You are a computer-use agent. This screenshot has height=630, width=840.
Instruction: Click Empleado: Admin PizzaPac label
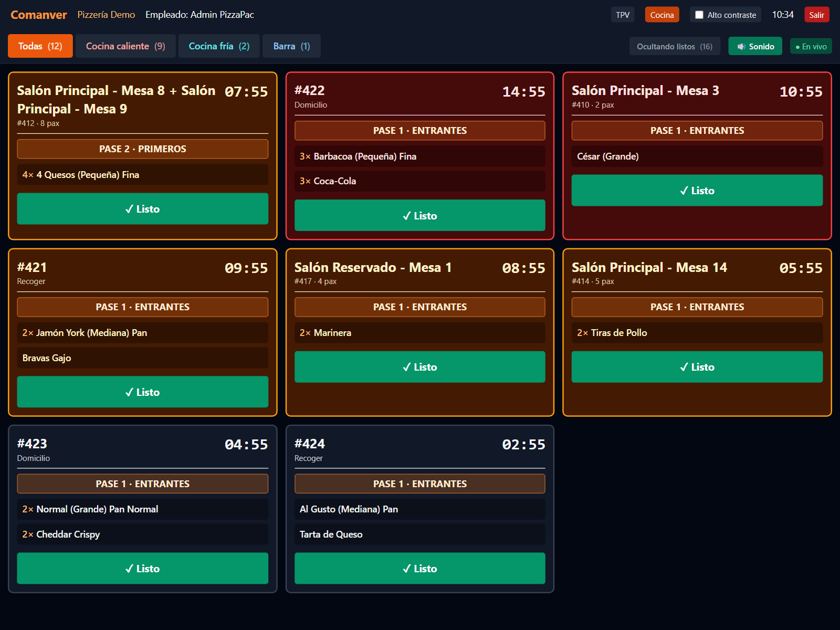tap(199, 15)
